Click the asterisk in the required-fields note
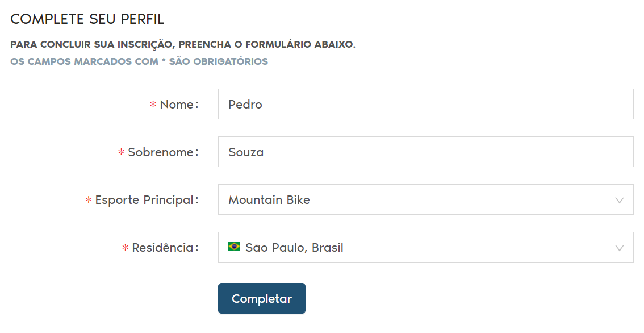Screen dimensions: 644x333 (164, 61)
